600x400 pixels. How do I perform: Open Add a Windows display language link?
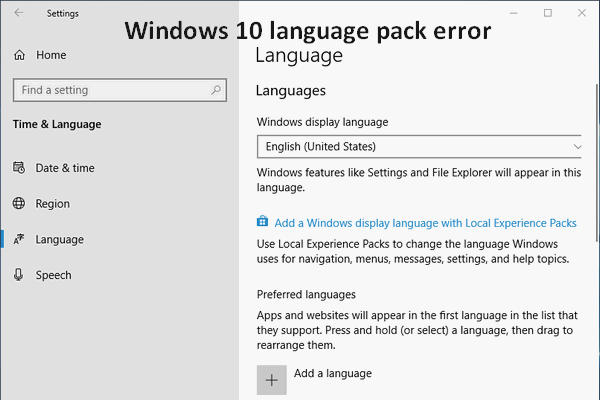[425, 223]
